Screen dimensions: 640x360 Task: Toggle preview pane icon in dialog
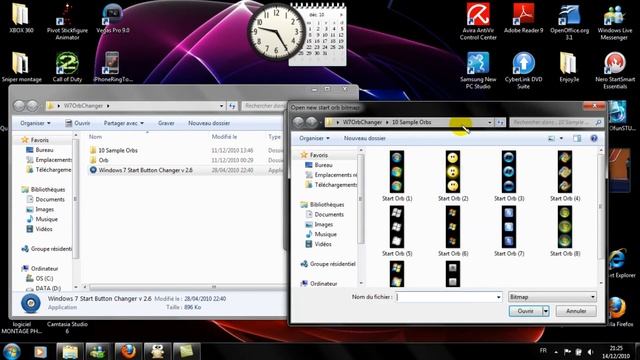(577, 138)
